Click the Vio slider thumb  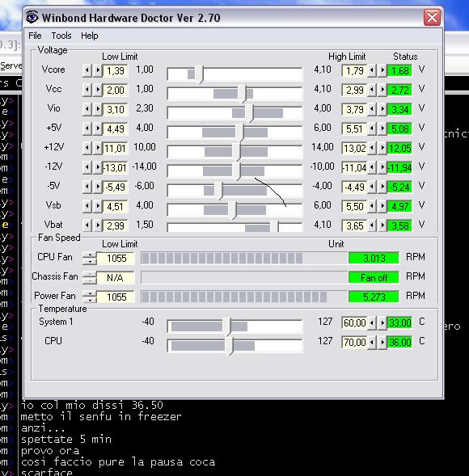[x=249, y=113]
